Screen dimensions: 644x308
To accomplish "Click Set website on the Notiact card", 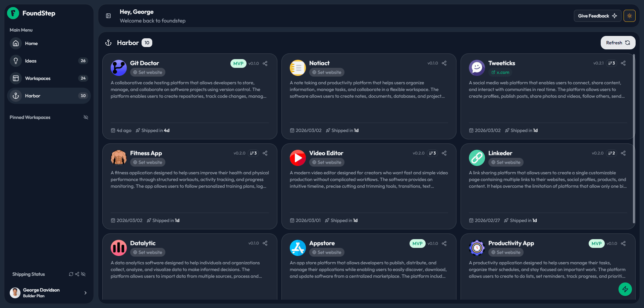I will 326,72.
